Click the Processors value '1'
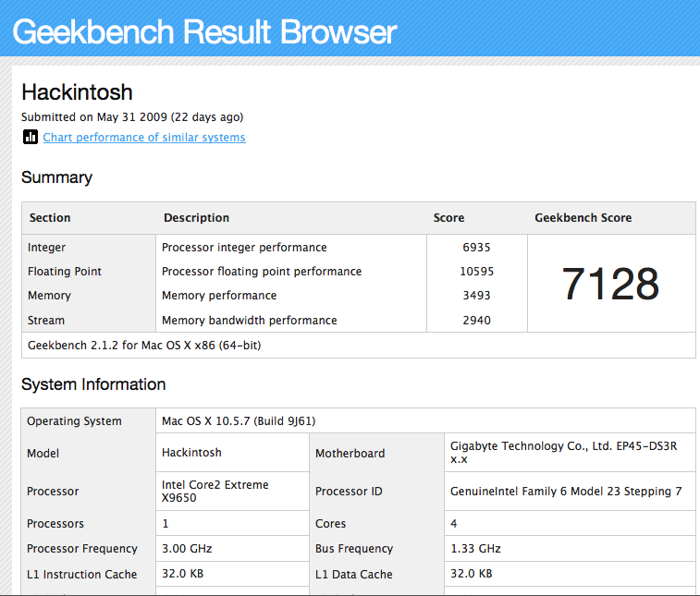The height and width of the screenshot is (596, 700). (166, 523)
